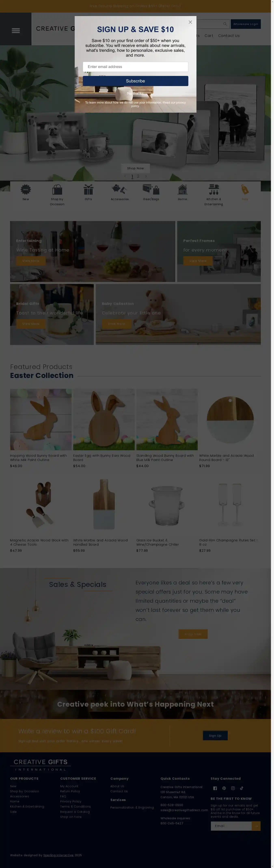Screen dimensions: 274x868
Task: Open Cart in top navigation
Action: click(209, 36)
